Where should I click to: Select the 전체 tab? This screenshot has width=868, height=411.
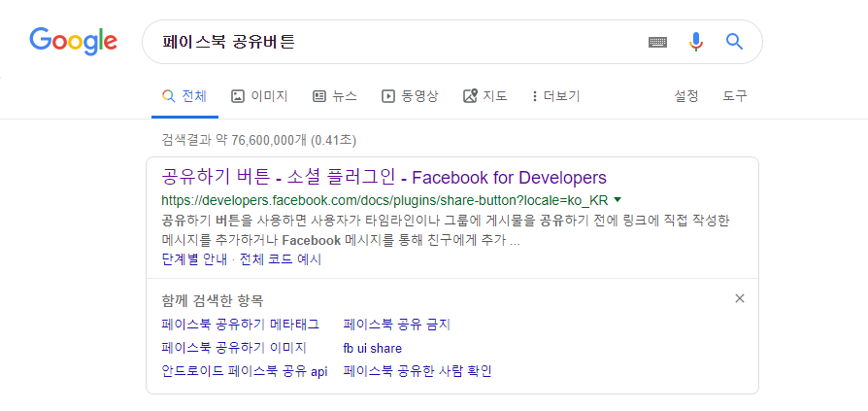(x=184, y=96)
